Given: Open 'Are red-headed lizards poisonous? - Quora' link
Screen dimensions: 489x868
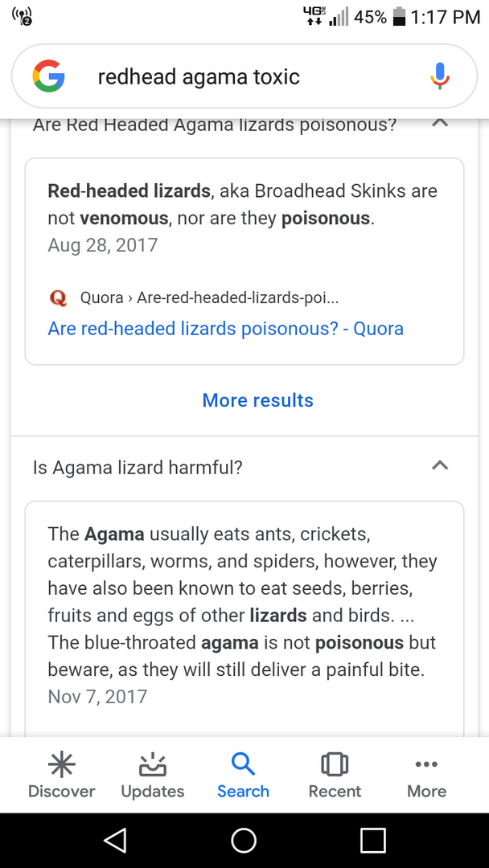Looking at the screenshot, I should [225, 329].
